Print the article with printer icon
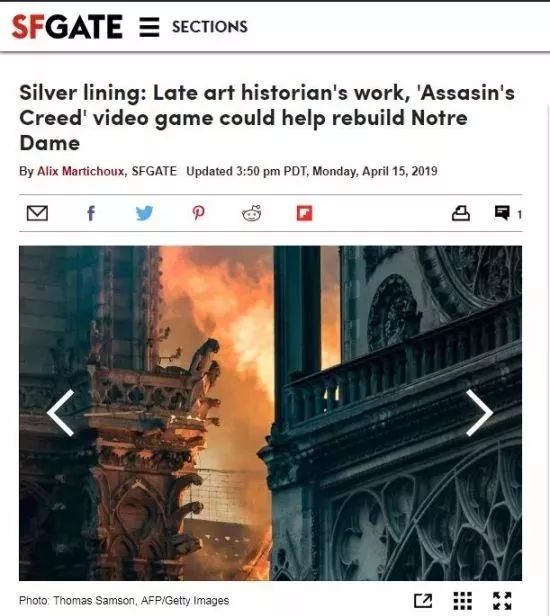The width and height of the screenshot is (550, 616). (x=460, y=213)
